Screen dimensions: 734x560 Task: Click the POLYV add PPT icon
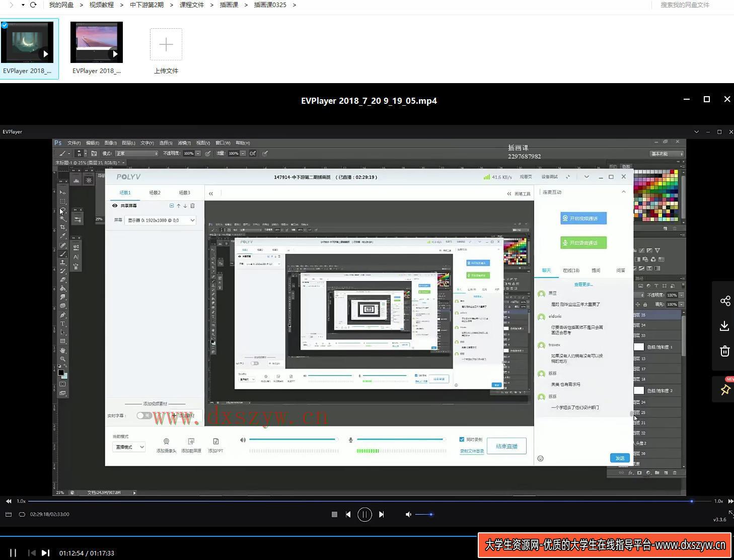215,441
